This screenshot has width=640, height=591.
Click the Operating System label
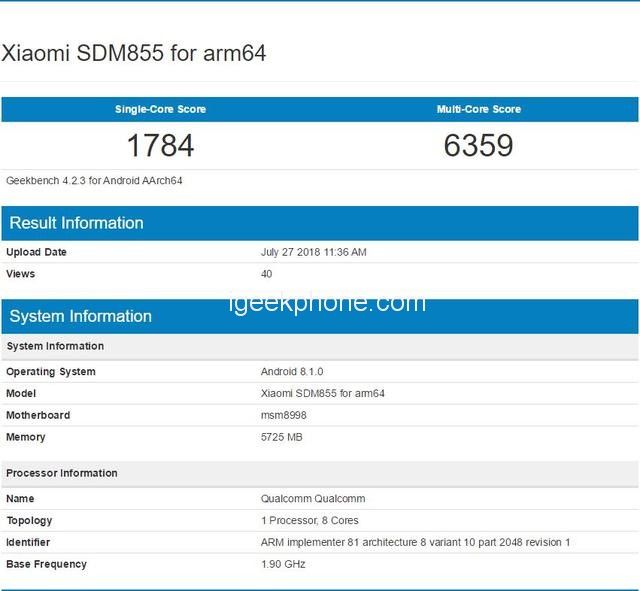tap(51, 372)
